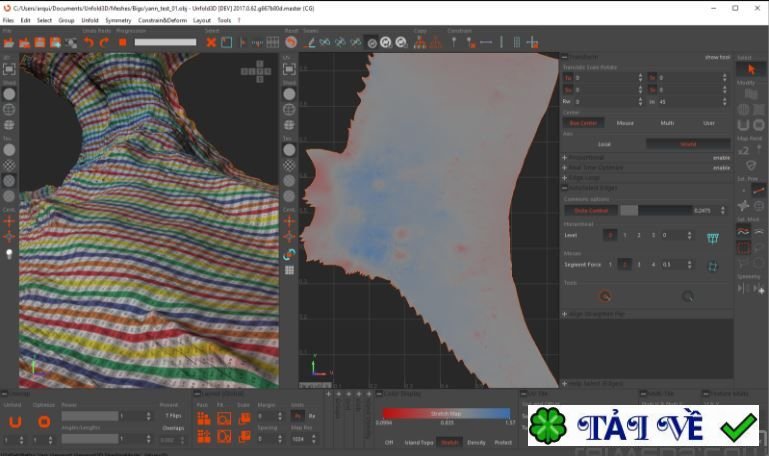Switch stretch display to Off
The width and height of the screenshot is (769, 456).
[x=390, y=441]
